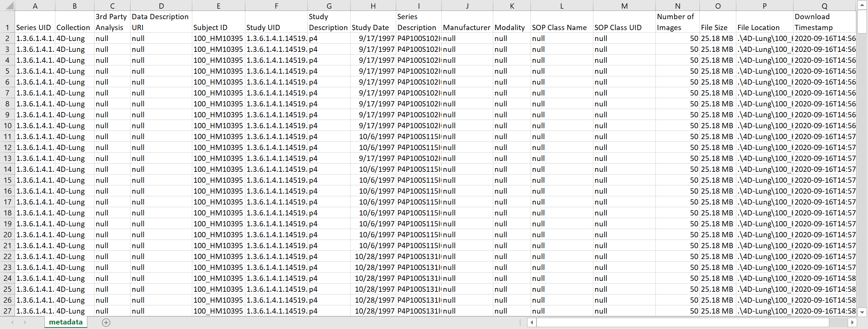Click the Subject ID header cell

(218, 22)
